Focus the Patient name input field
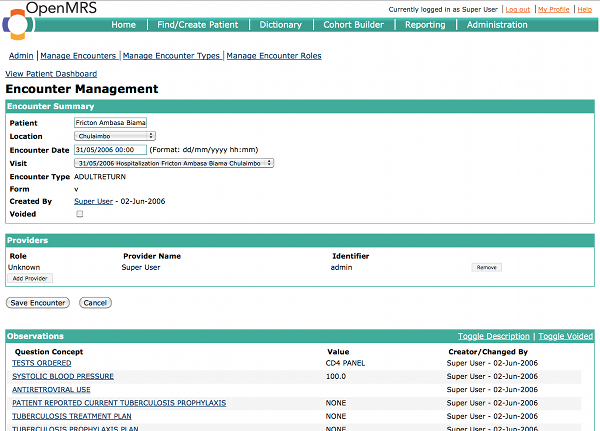Image resolution: width=600 pixels, height=431 pixels. [x=110, y=122]
